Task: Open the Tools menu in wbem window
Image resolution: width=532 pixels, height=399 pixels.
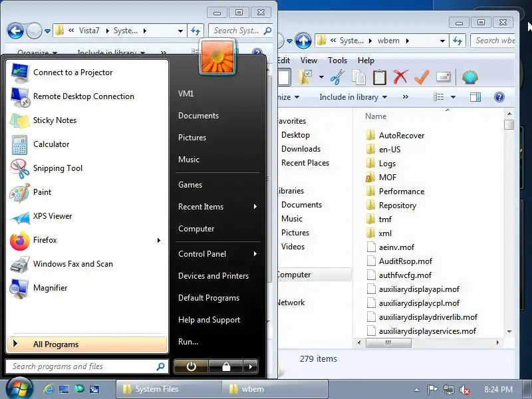Action: click(337, 61)
